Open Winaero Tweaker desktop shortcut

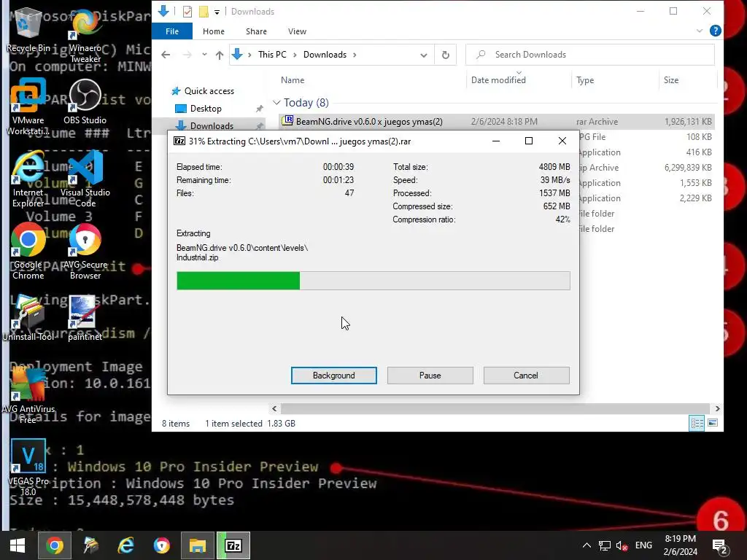click(x=85, y=36)
